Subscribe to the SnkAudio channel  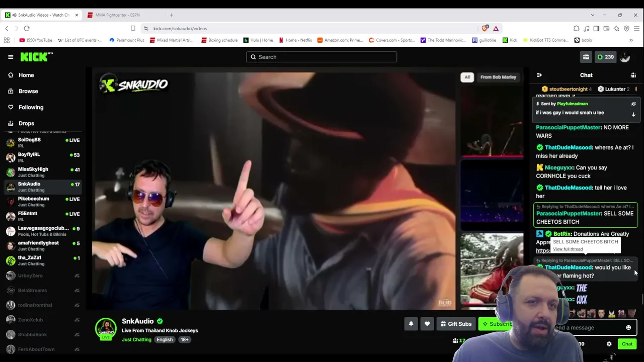pyautogui.click(x=497, y=324)
